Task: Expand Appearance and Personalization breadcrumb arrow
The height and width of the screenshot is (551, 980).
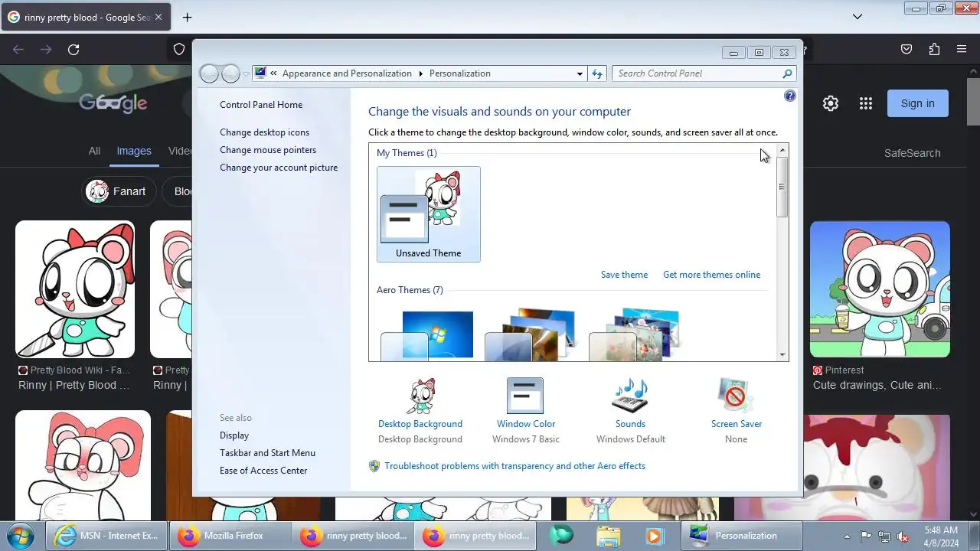Action: 420,73
